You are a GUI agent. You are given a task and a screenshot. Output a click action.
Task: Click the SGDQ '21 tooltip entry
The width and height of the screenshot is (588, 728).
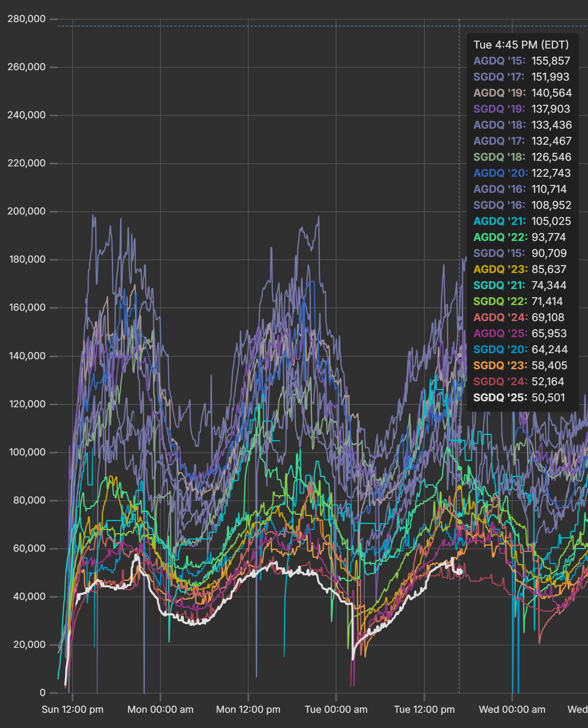tap(520, 285)
